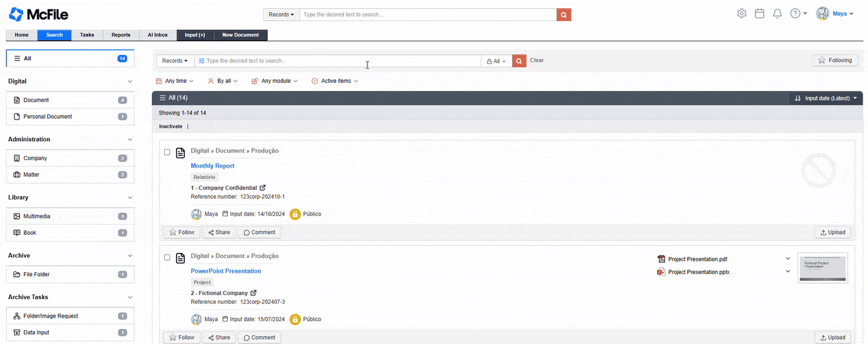Click the yellow lock Público icon on Monthly Report
Screen dimensions: 868x344
pos(295,214)
